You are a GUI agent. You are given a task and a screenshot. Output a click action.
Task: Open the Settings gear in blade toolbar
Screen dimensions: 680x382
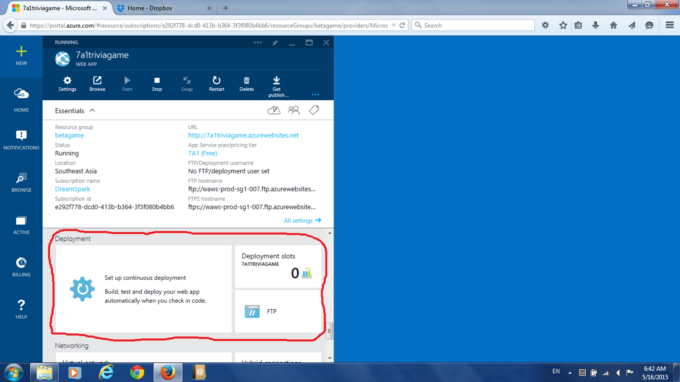(67, 84)
